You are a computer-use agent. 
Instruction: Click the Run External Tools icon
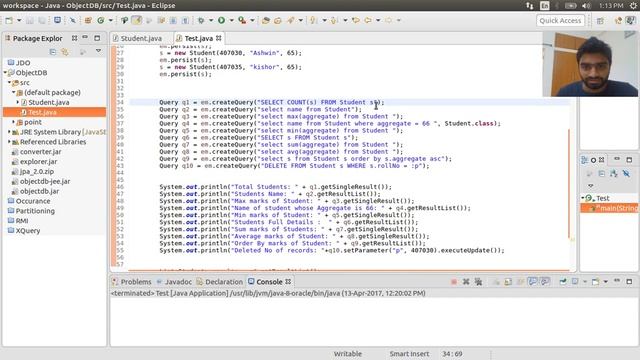click(242, 20)
